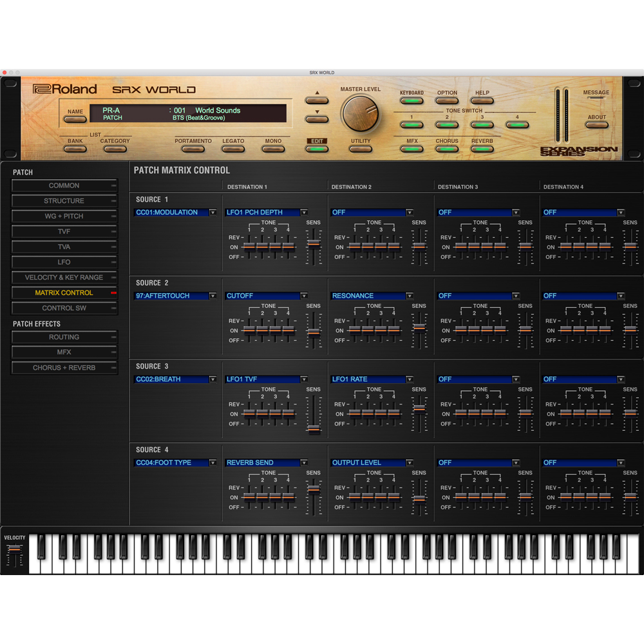Open the HELP button in header
The height and width of the screenshot is (644, 644).
(x=482, y=100)
